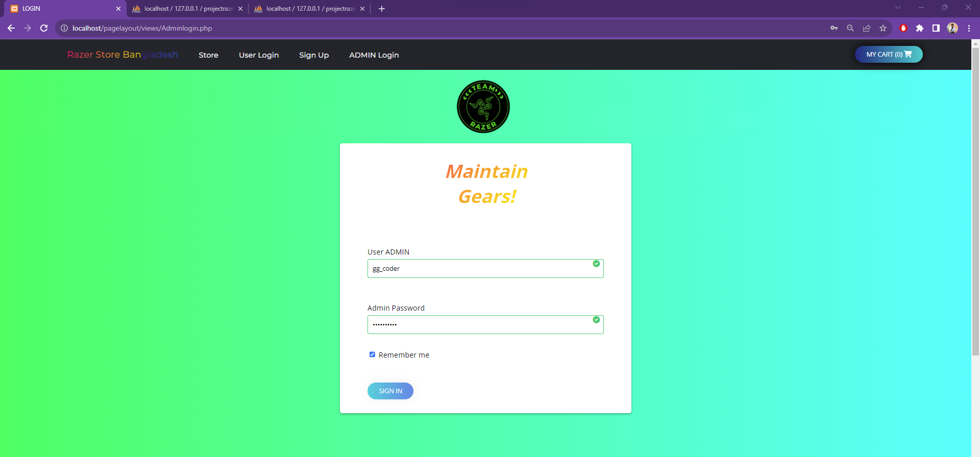The height and width of the screenshot is (457, 980).
Task: Click scrollbar up arrow
Action: click(x=975, y=44)
